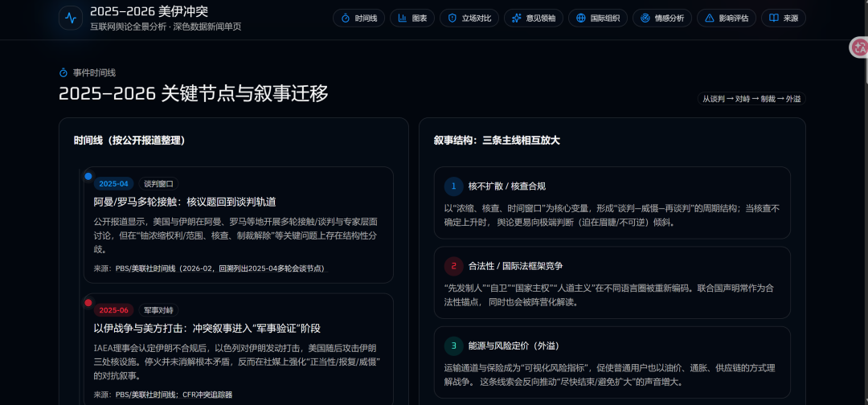
Task: Open 来源 section
Action: point(784,18)
